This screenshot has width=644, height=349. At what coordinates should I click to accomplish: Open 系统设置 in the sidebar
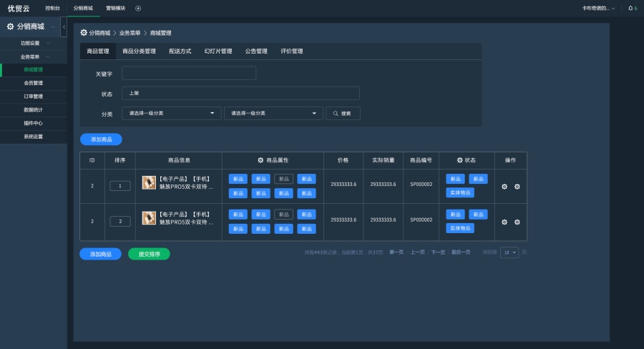(x=34, y=137)
